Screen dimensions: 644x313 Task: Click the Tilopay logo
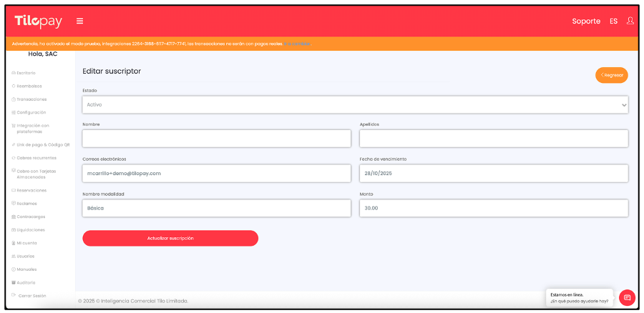pyautogui.click(x=38, y=21)
